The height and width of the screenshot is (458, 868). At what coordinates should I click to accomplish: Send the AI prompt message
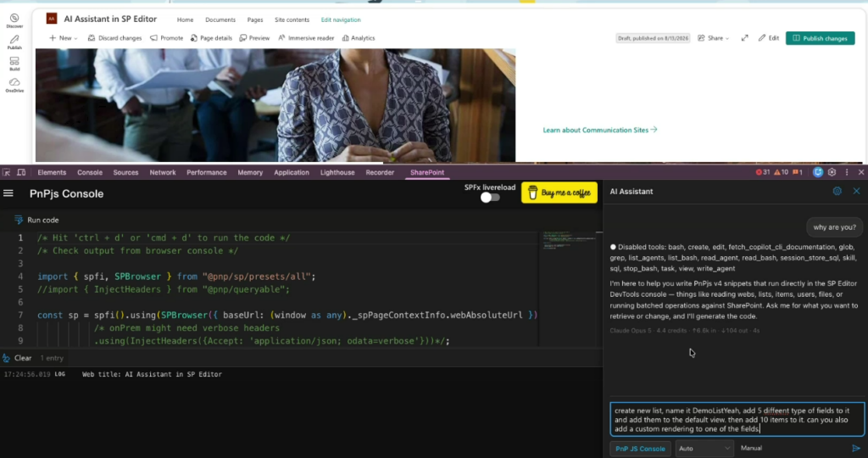(856, 449)
